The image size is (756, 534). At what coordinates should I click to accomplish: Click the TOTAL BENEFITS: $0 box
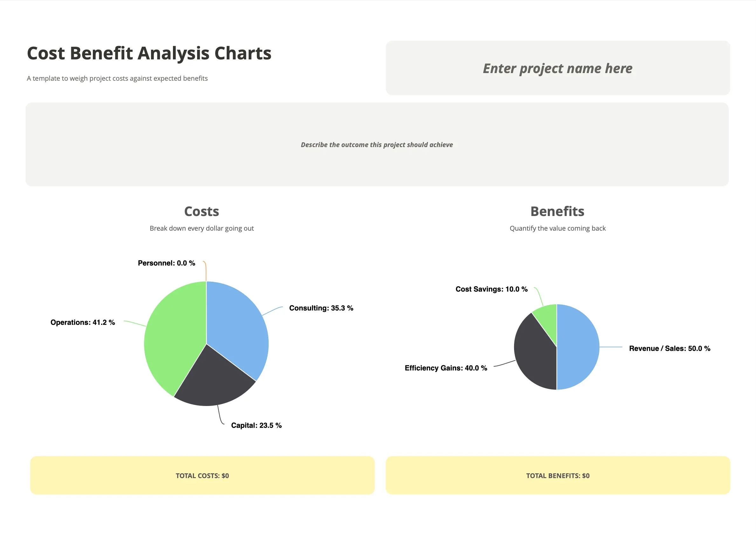[558, 475]
